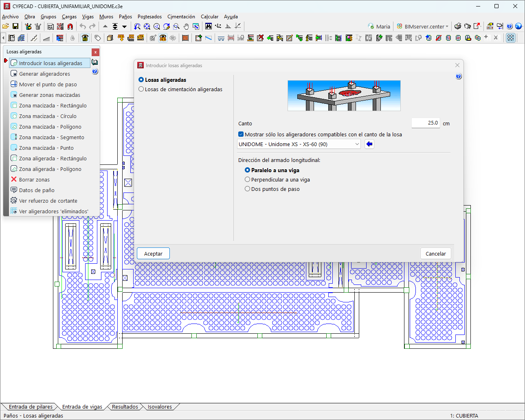Click the printer icon in toolbar
Viewport: 525px width, 420px height.
[x=458, y=26]
